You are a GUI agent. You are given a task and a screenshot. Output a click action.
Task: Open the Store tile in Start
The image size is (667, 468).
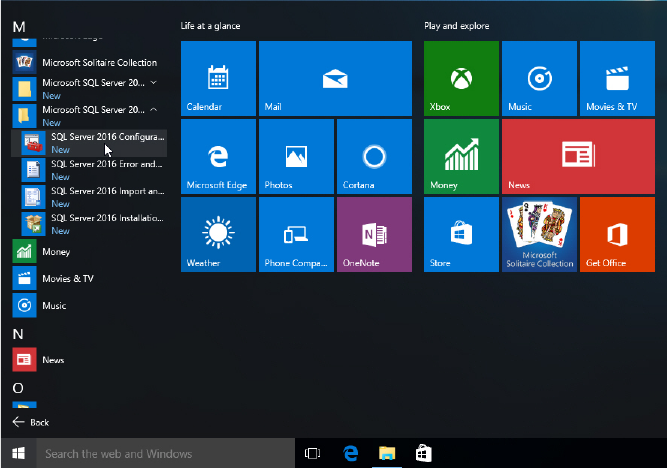coord(461,234)
